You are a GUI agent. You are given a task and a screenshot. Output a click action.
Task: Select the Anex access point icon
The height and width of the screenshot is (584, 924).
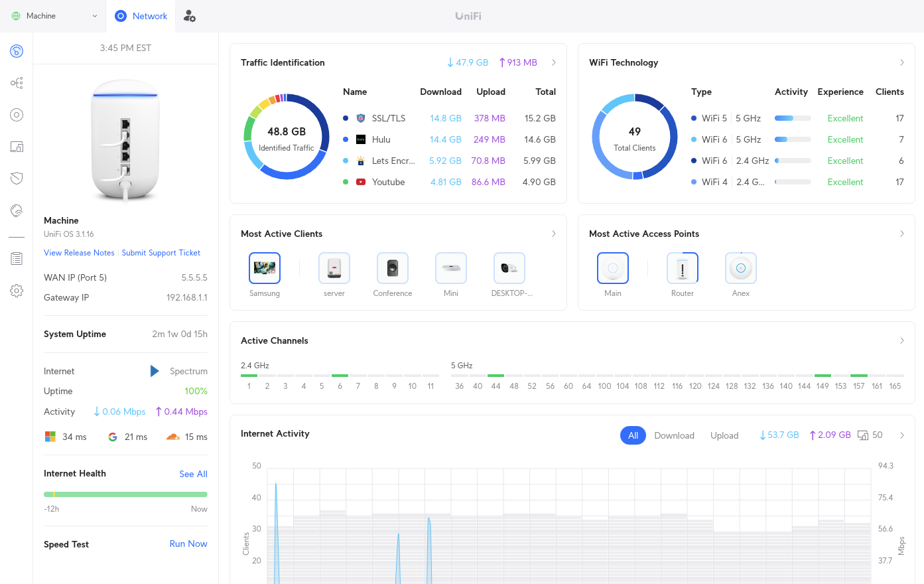(741, 268)
